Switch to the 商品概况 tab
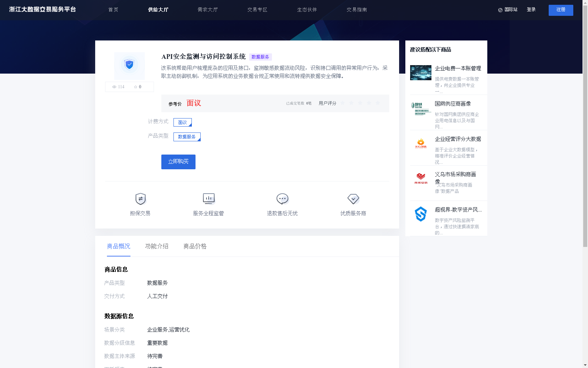Image resolution: width=588 pixels, height=368 pixels. [x=119, y=246]
